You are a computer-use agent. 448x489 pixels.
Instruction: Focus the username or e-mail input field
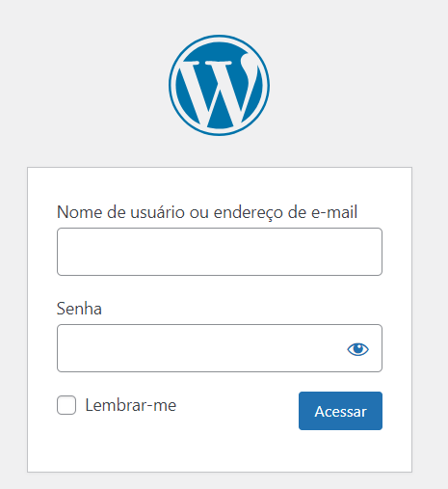point(220,252)
